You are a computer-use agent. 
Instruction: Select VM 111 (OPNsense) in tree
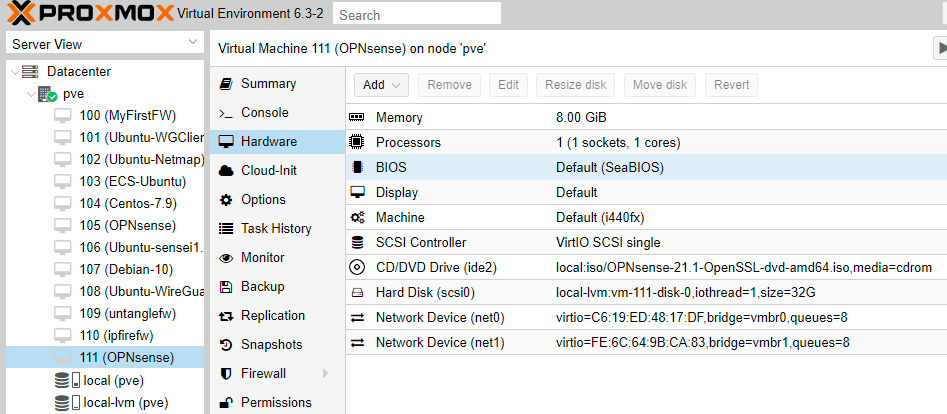(105, 357)
